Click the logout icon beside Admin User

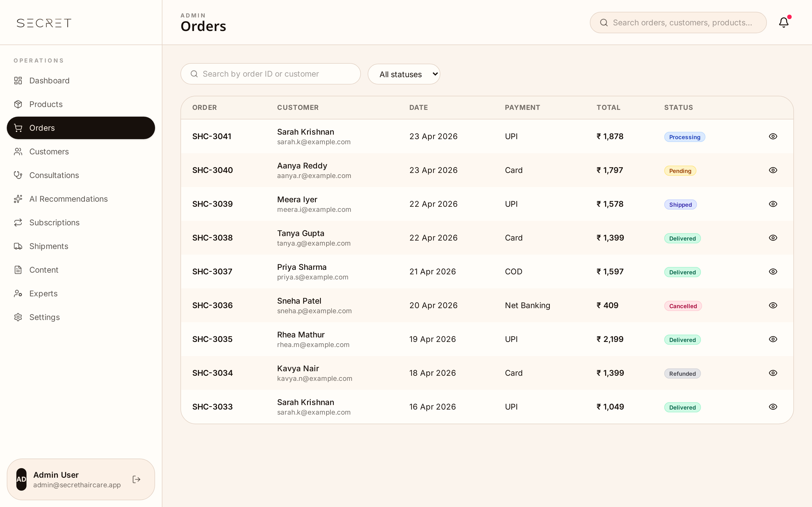tap(136, 479)
